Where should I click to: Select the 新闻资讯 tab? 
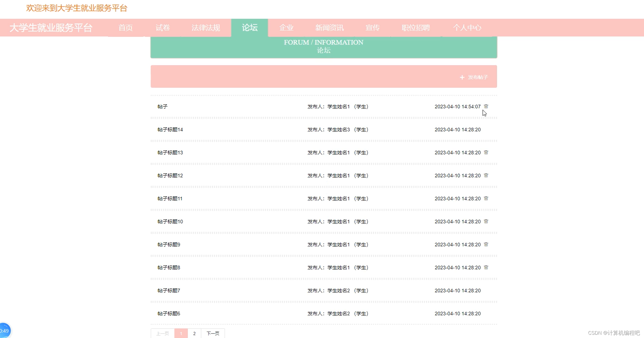329,28
